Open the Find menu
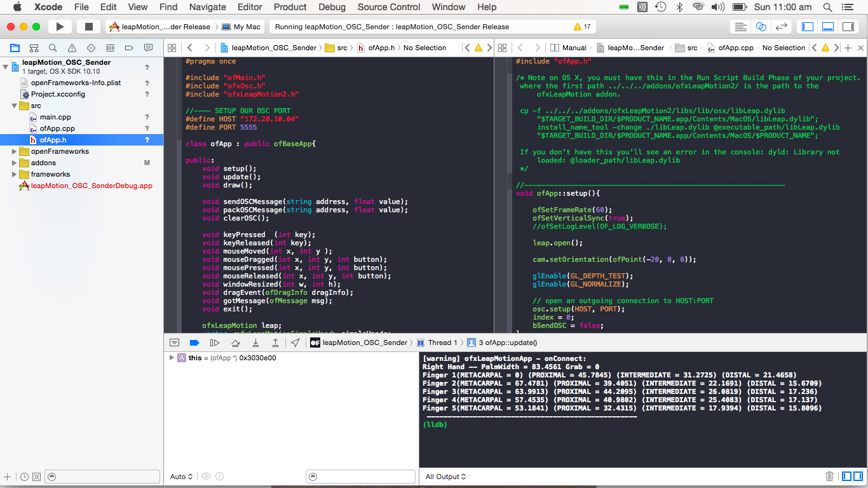 coord(168,7)
